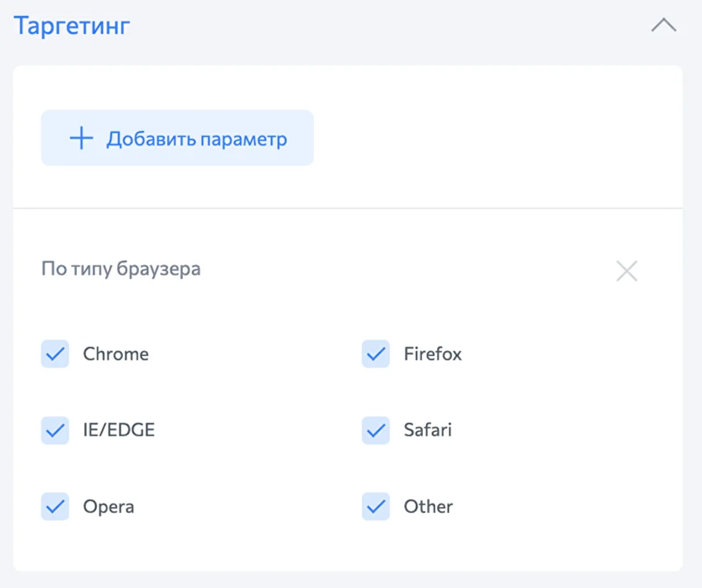This screenshot has height=588, width=702.
Task: Toggle the IE/EDGE checkbox off
Action: pyautogui.click(x=55, y=430)
